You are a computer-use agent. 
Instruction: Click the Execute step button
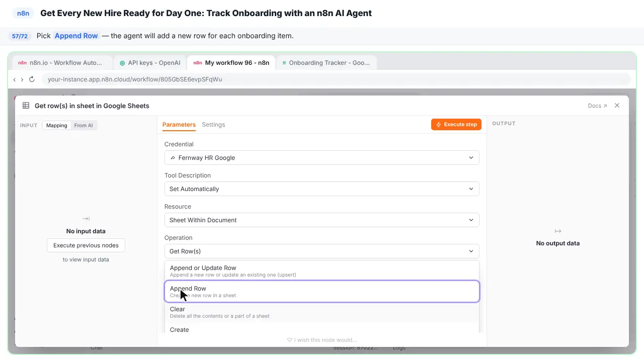pos(456,124)
